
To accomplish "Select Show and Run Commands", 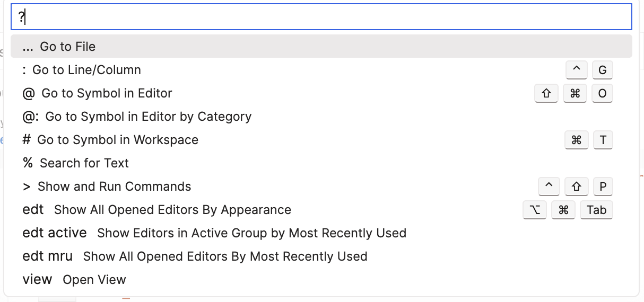I will [114, 186].
